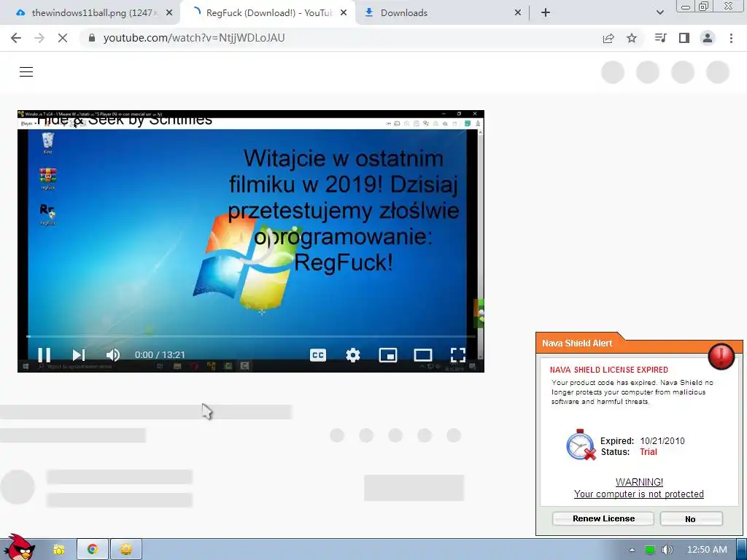This screenshot has width=747, height=560.
Task: Click the Show desktop strip
Action: [742, 550]
